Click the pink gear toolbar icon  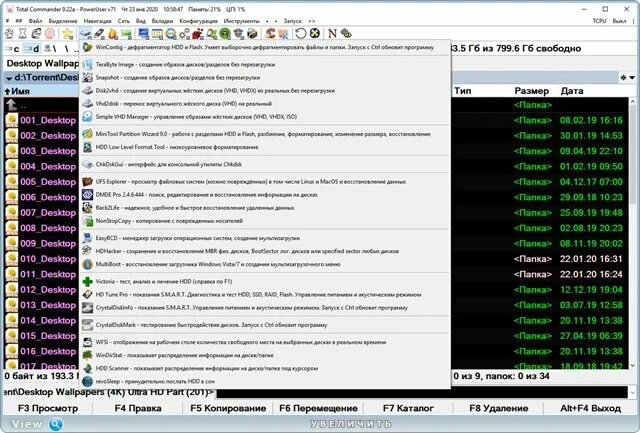pos(50,33)
